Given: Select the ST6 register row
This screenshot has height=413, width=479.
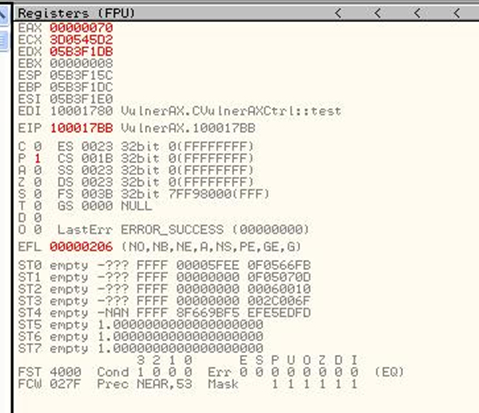Looking at the screenshot, I should [x=141, y=337].
